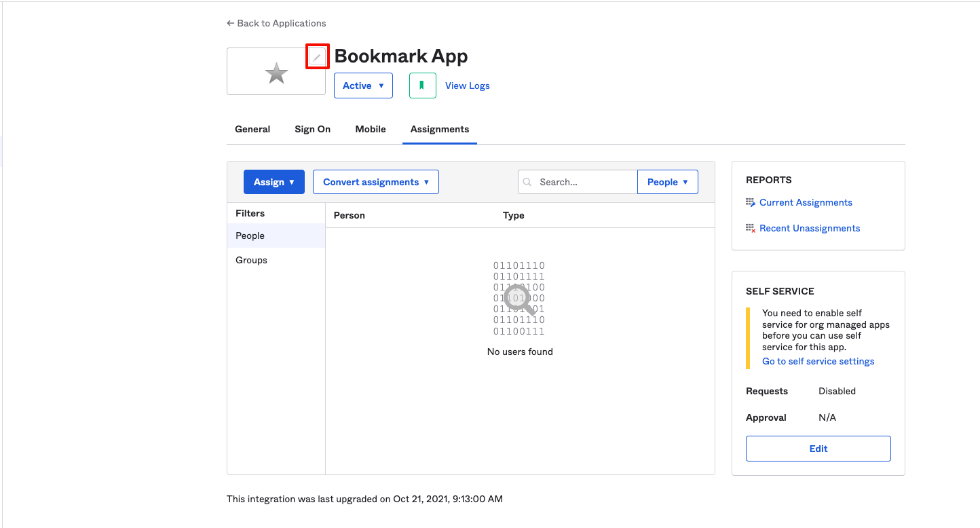Open the Active status dropdown
The height and width of the screenshot is (528, 980).
tap(363, 86)
